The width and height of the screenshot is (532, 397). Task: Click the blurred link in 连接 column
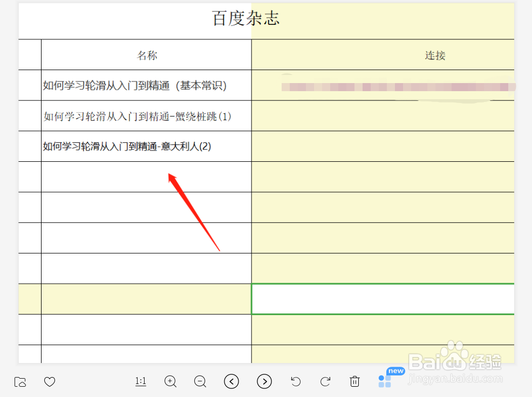[398, 87]
